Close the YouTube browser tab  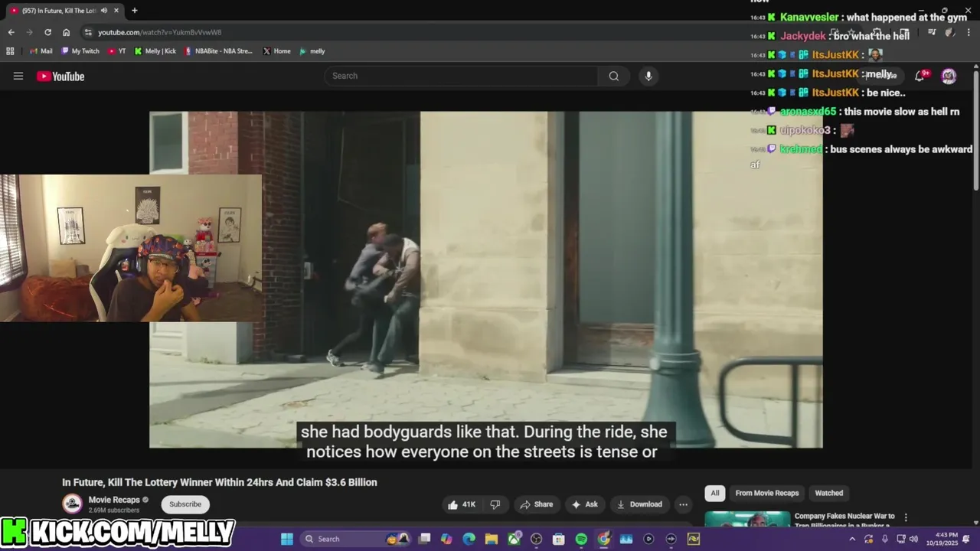117,11
